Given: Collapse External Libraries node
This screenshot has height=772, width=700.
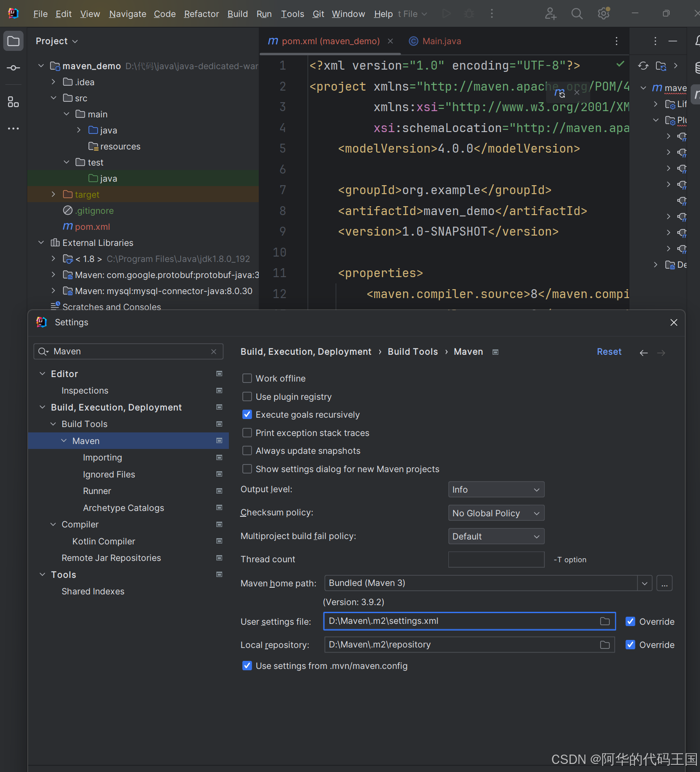Looking at the screenshot, I should tap(41, 242).
